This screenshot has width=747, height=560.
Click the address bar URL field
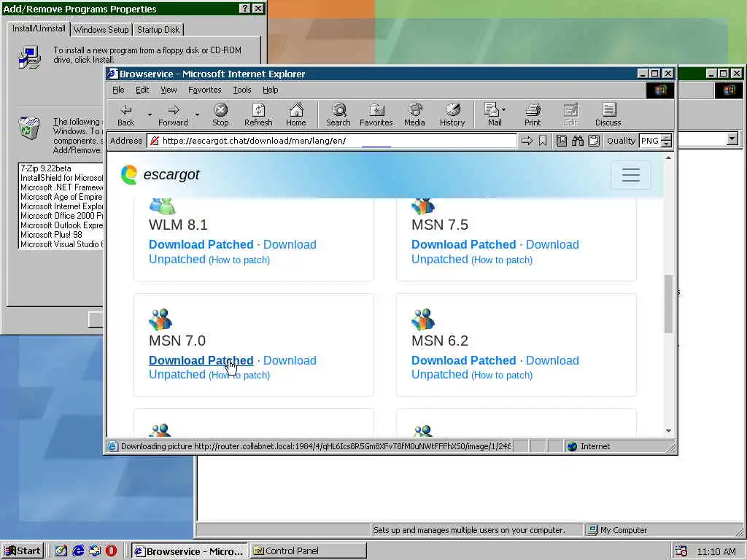(332, 141)
